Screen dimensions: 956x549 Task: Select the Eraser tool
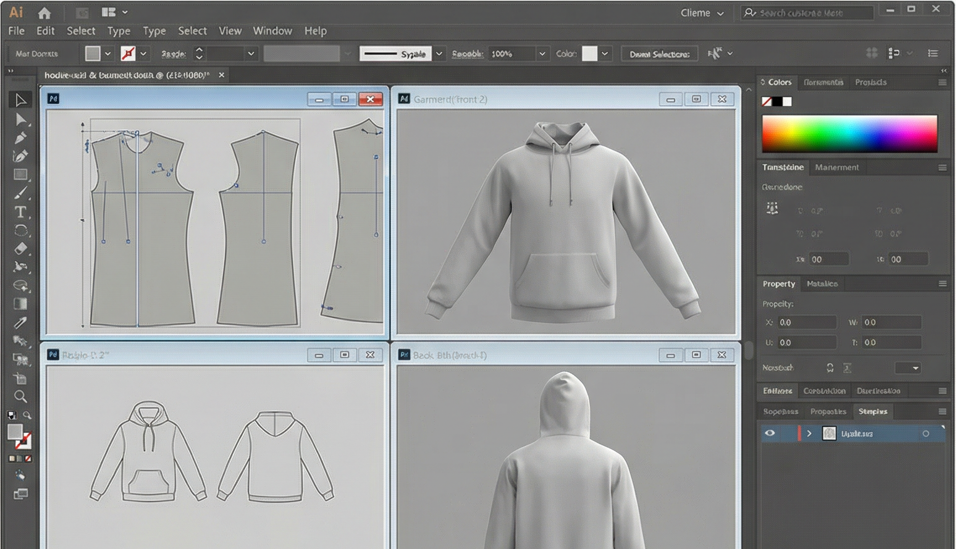click(x=20, y=249)
